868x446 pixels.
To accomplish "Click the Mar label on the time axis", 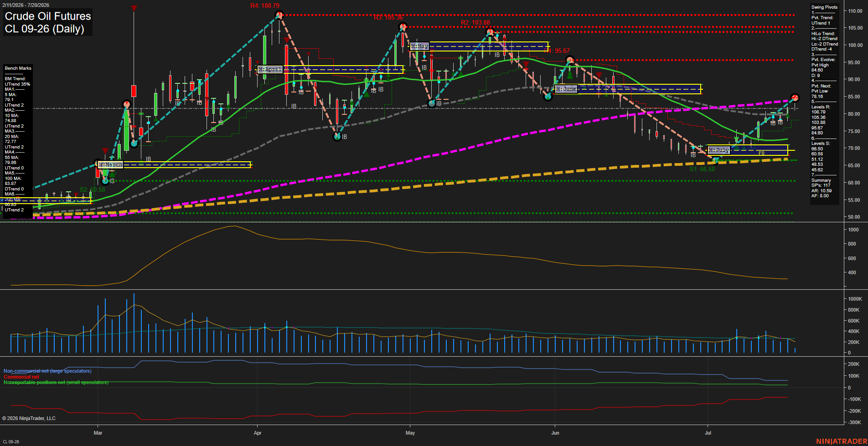I will point(98,433).
